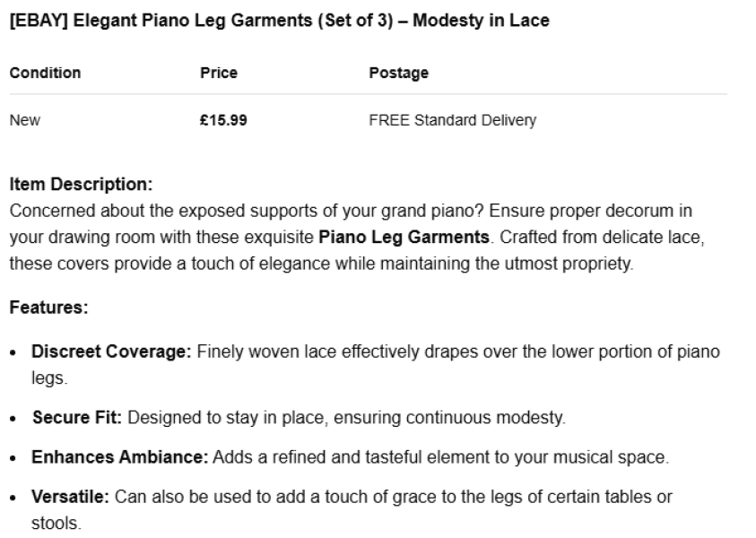Click the New condition value

tap(25, 120)
